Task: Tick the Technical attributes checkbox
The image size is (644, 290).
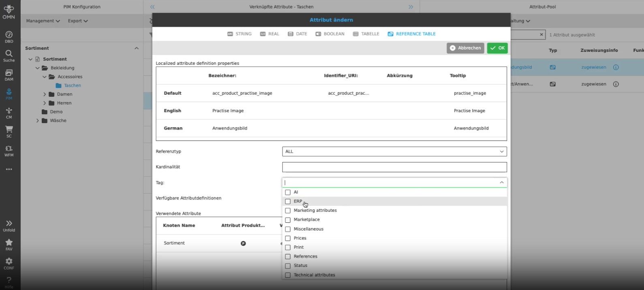Action: [288, 275]
